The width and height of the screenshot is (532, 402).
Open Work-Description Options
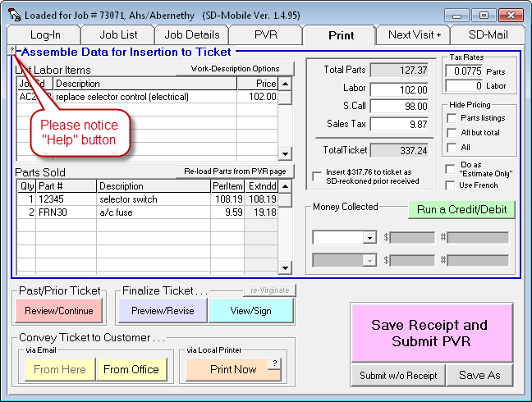click(x=235, y=68)
